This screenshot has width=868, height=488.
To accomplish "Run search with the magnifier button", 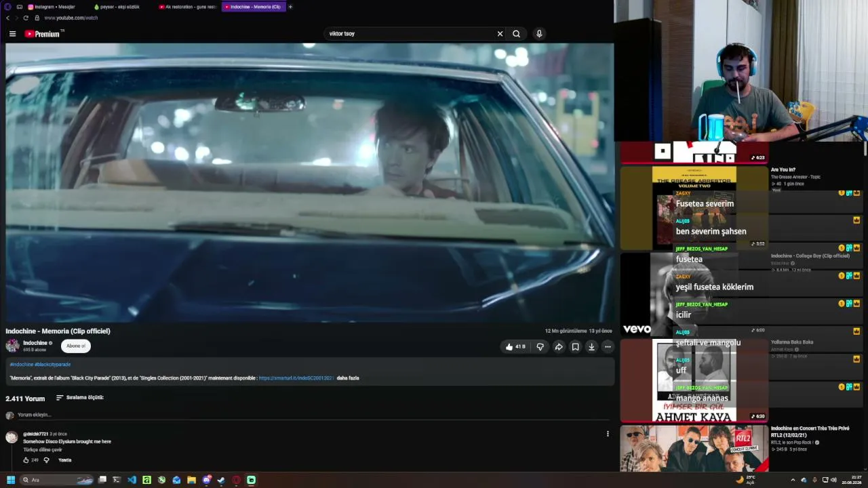I will pos(517,34).
